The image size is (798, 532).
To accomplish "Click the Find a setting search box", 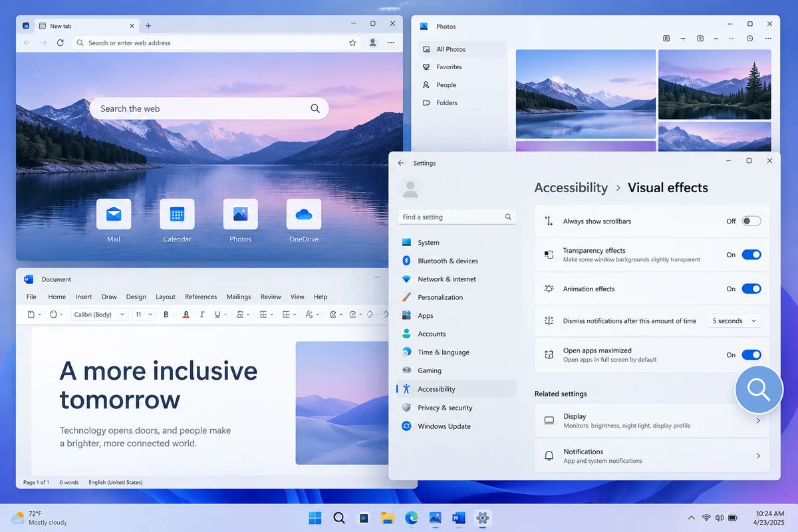I will click(457, 217).
